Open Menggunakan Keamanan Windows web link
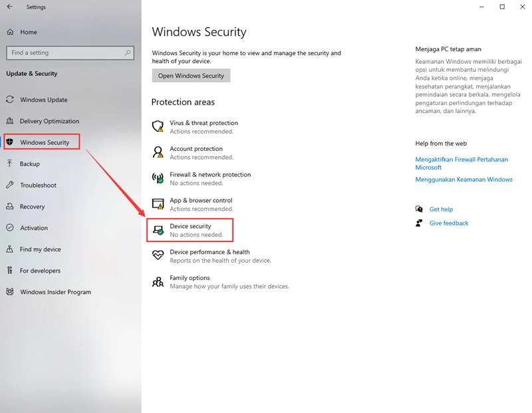This screenshot has width=532, height=413. [x=464, y=180]
